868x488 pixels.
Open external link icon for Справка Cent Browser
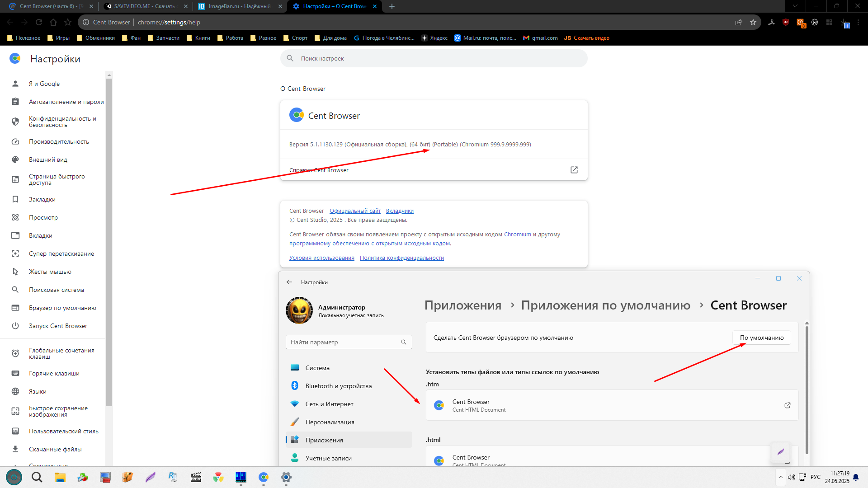pos(574,170)
